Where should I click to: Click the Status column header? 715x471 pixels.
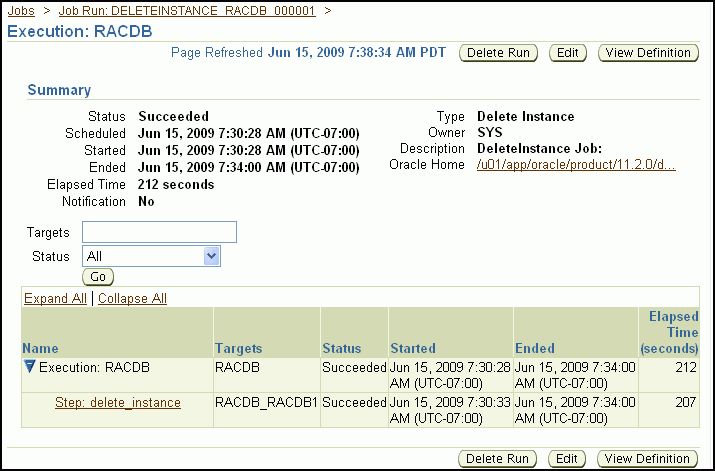click(x=341, y=348)
